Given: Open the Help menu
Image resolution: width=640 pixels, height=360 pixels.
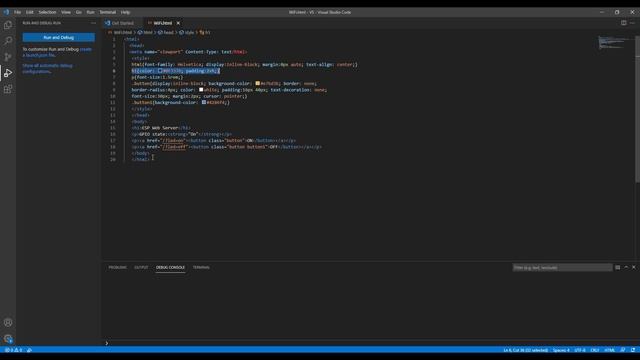Looking at the screenshot, I should click(x=125, y=12).
